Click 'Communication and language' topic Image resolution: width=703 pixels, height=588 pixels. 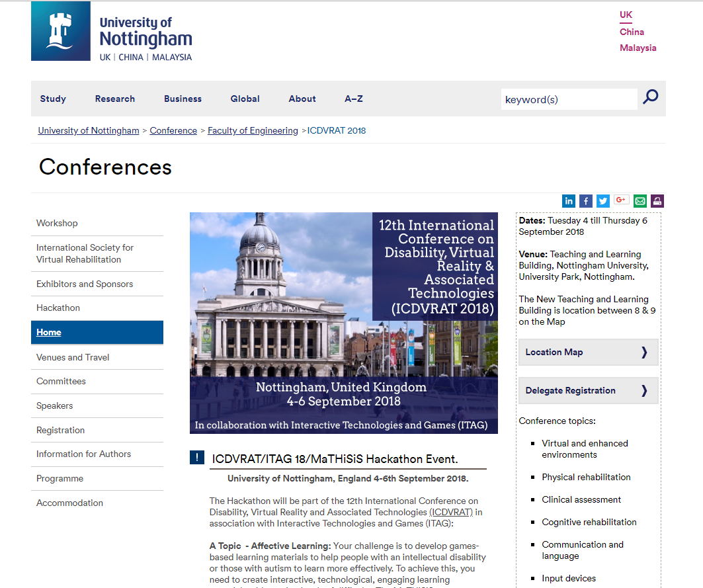click(x=583, y=550)
